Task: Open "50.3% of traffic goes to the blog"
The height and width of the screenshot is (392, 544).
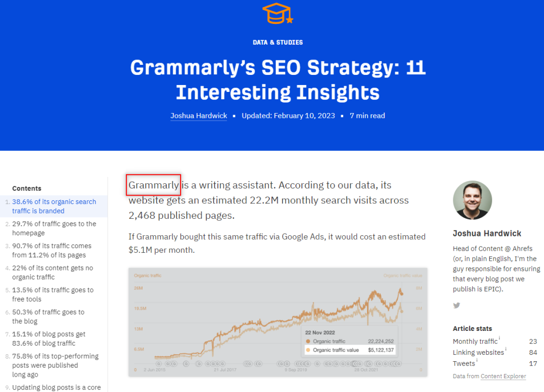Action: [48, 317]
